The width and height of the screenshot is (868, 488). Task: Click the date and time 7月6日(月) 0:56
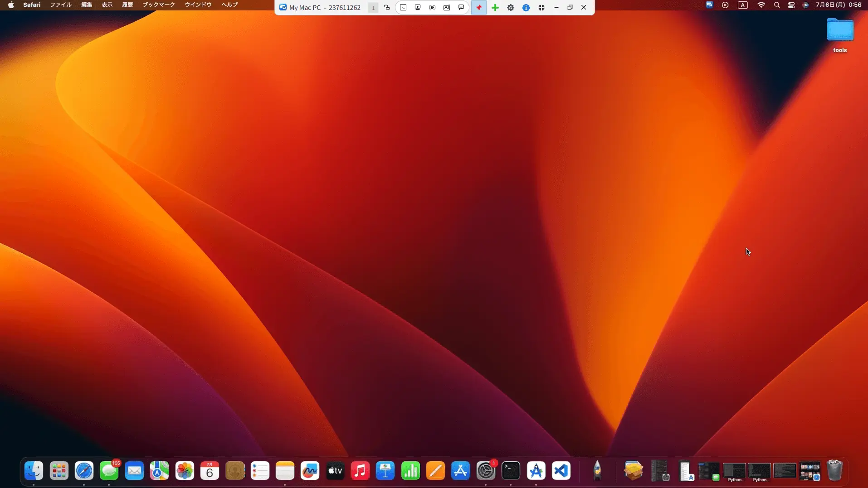tap(839, 5)
